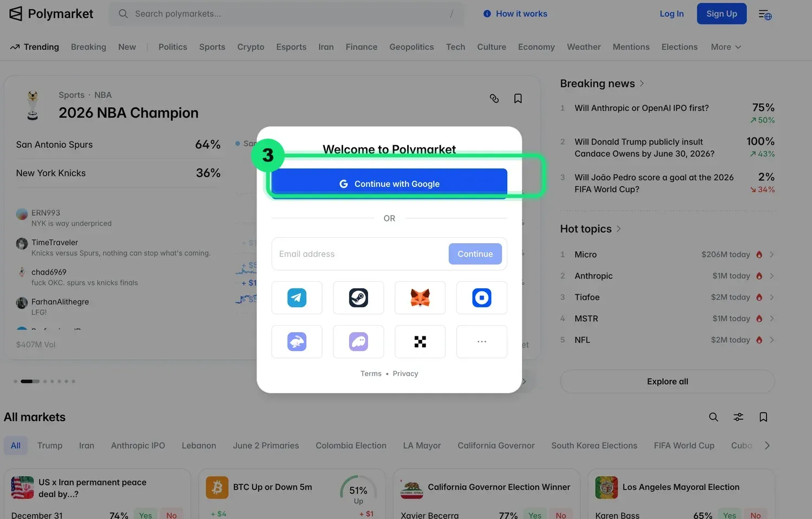Click TimeTraveler avatar
812x519 pixels.
coord(22,244)
